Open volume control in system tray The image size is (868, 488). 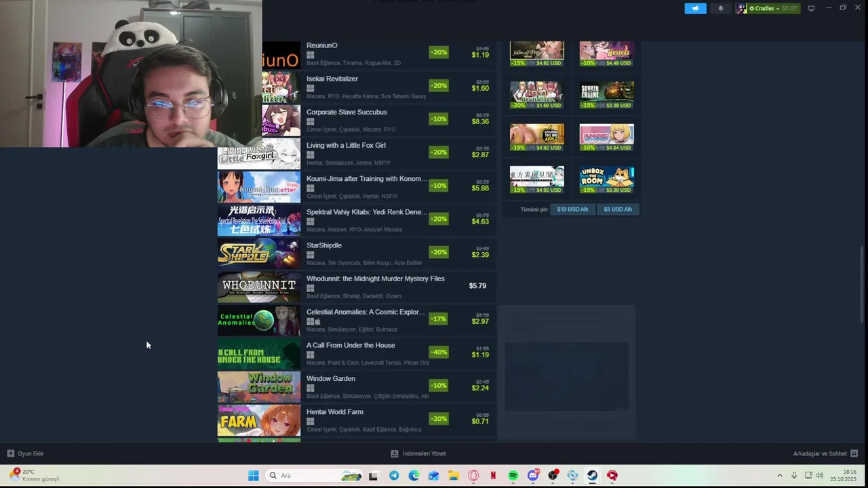[819, 476]
